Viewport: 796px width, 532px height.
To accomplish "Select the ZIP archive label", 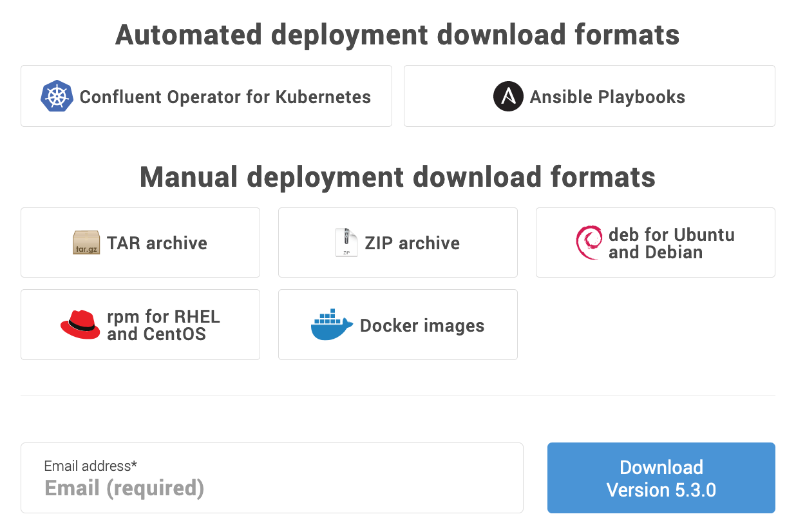I will [x=412, y=243].
